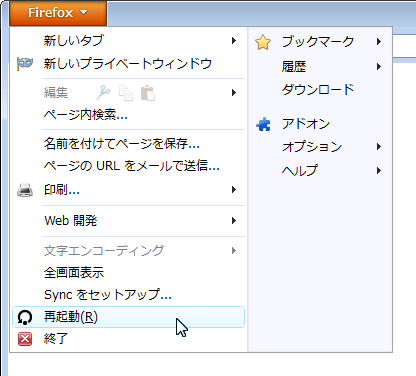The height and width of the screenshot is (376, 416).
Task: Expand the 履歴 submenu arrow
Action: pyautogui.click(x=379, y=67)
